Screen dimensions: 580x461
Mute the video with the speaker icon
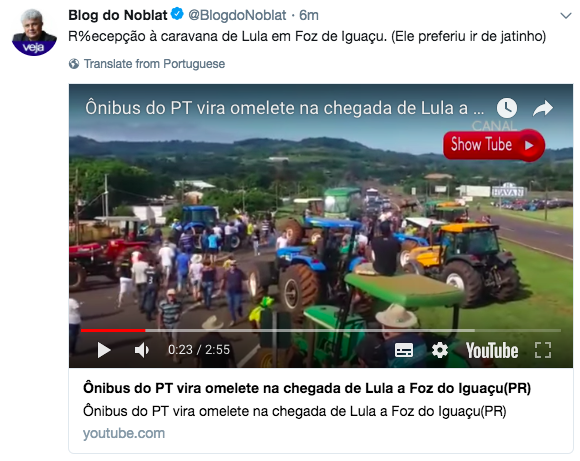pyautogui.click(x=142, y=350)
